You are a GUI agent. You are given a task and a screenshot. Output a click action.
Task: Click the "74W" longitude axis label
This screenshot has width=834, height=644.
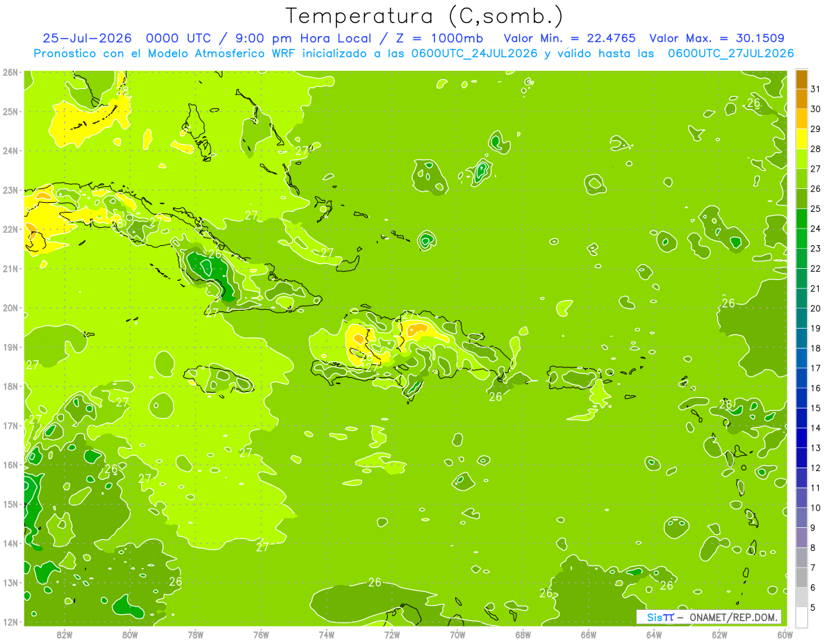(326, 634)
